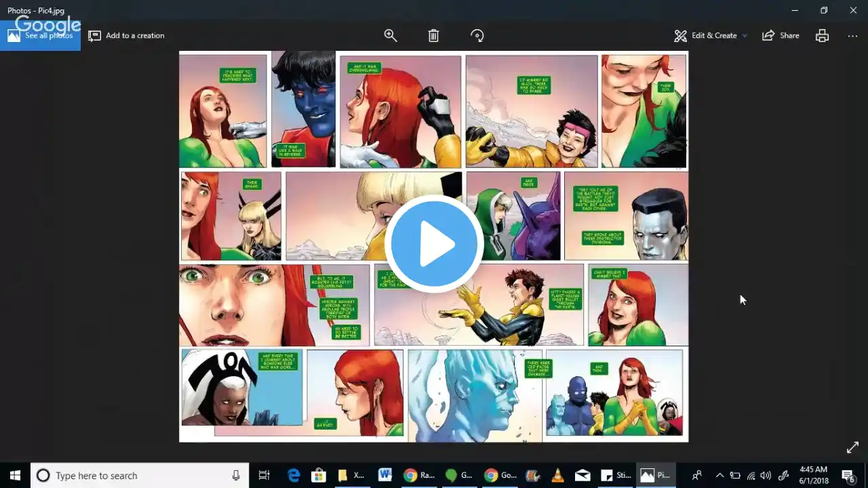Activate the microphone in the taskbar search
868x488 pixels.
tap(236, 475)
